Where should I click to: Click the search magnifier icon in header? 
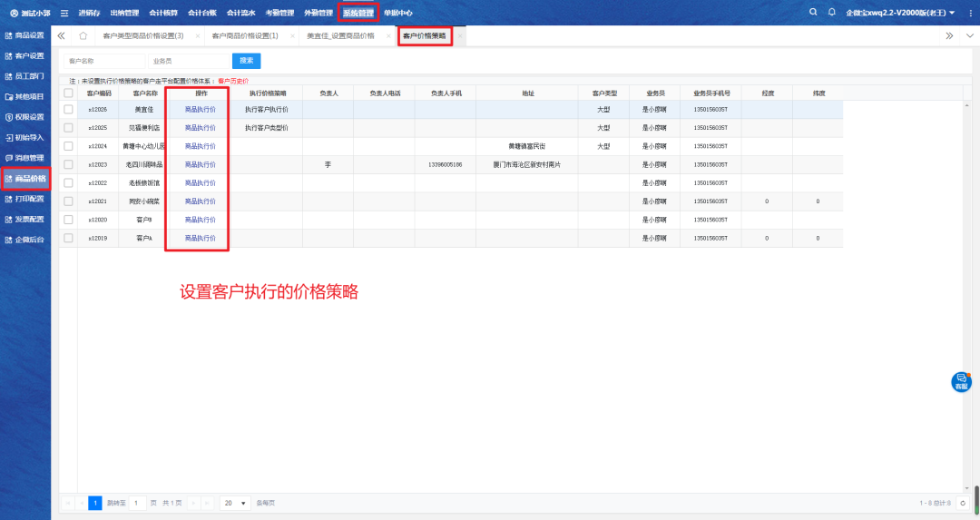tap(812, 13)
